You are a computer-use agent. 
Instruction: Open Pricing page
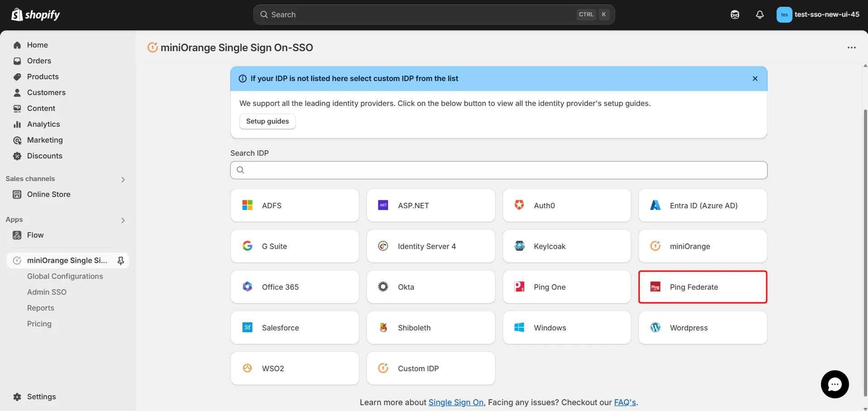[39, 324]
